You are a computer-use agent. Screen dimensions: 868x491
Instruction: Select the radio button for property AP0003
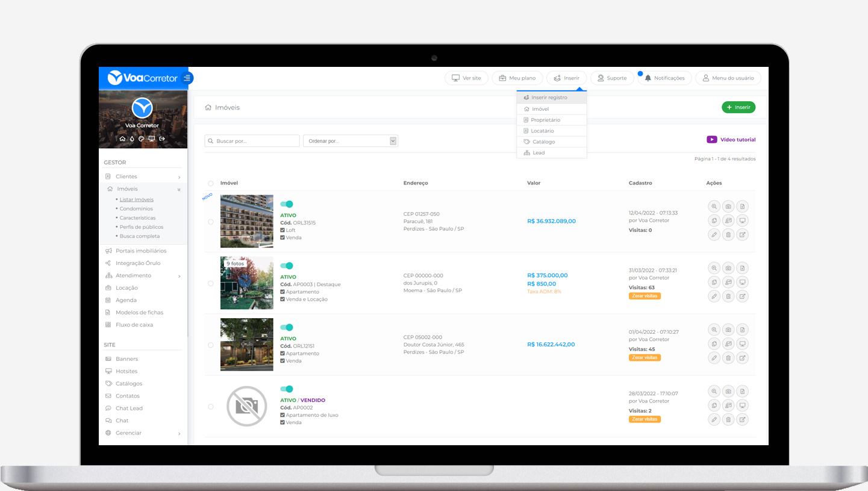pos(211,283)
